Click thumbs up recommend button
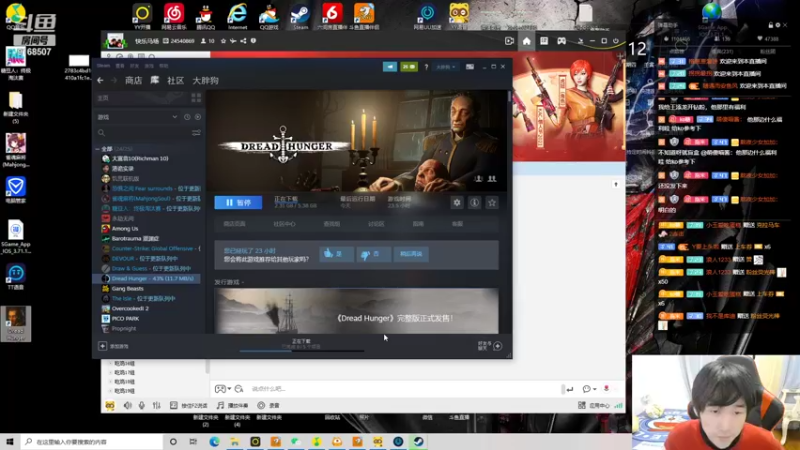Viewport: 800px width, 450px height. pos(336,254)
